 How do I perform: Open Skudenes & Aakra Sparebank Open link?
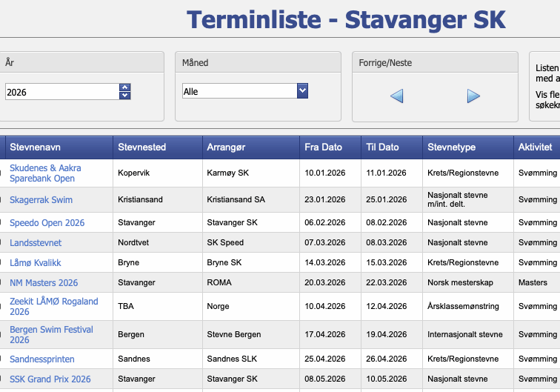pyautogui.click(x=45, y=173)
